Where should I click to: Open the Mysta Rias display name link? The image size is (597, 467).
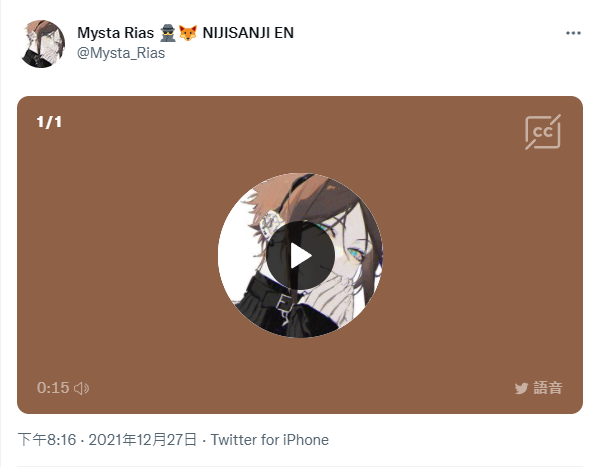tap(115, 33)
